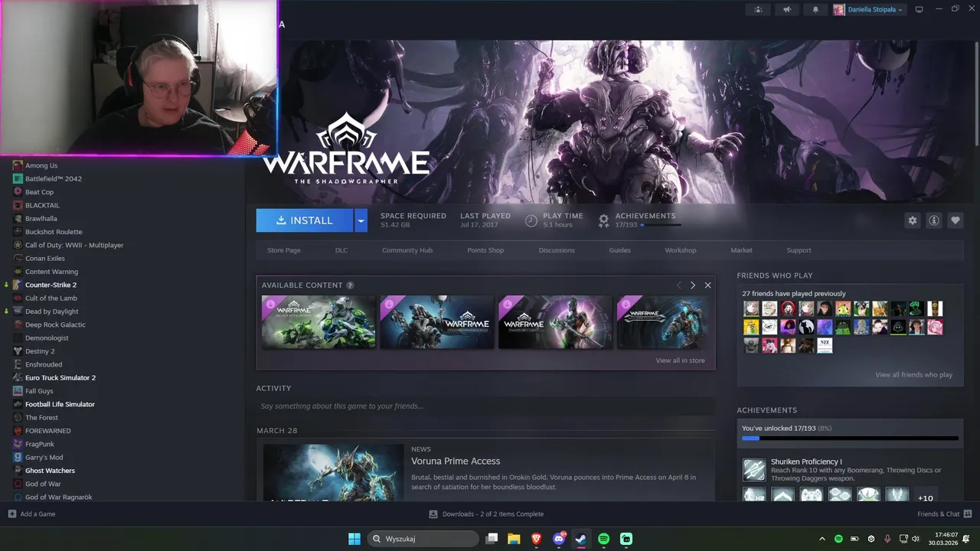Open the Support tab
This screenshot has height=551, width=980.
pos(799,250)
